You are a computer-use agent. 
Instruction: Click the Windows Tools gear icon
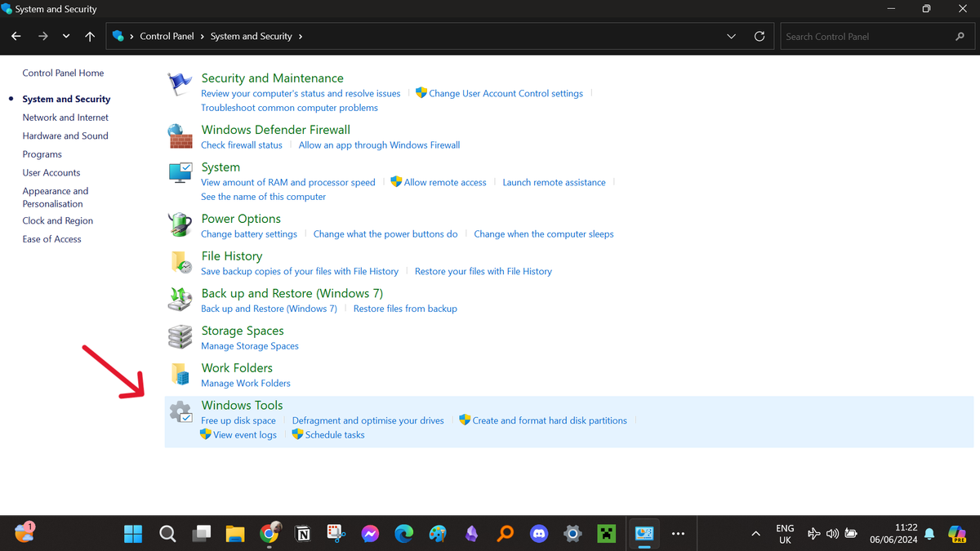pos(180,412)
